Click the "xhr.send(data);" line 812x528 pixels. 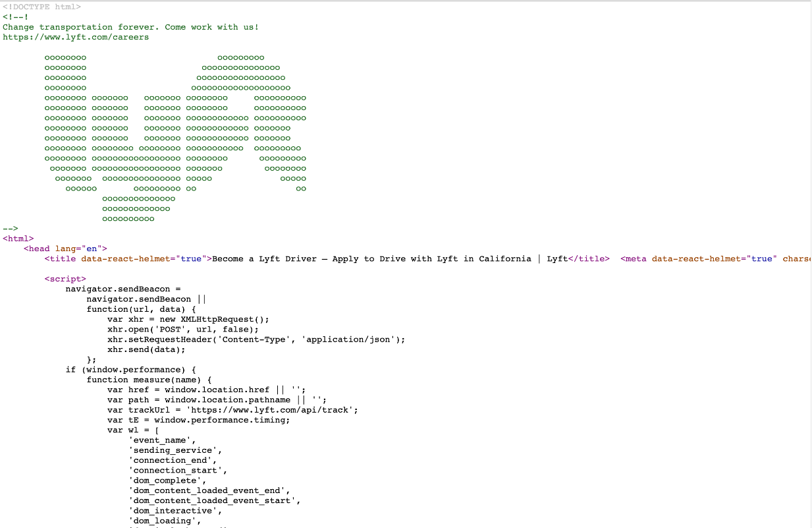point(147,349)
